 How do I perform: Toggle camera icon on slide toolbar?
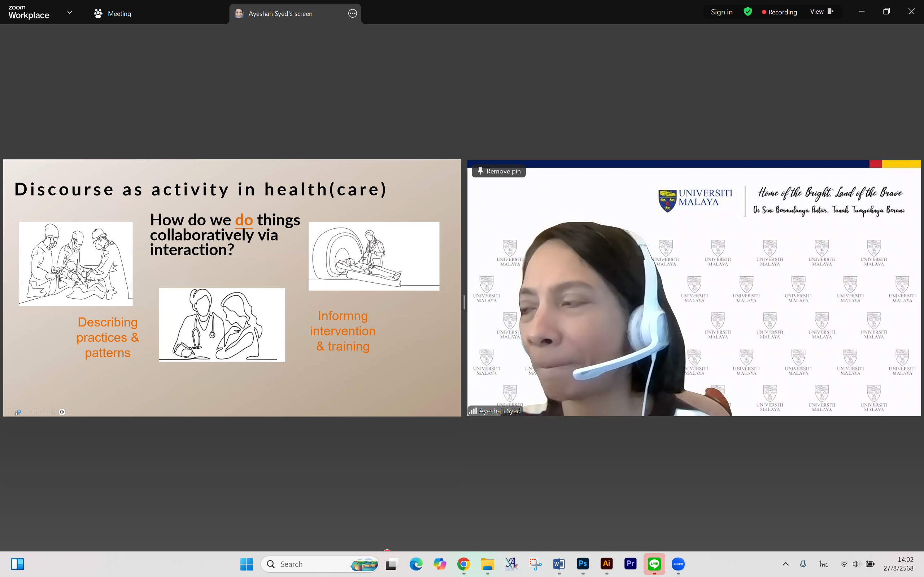62,412
